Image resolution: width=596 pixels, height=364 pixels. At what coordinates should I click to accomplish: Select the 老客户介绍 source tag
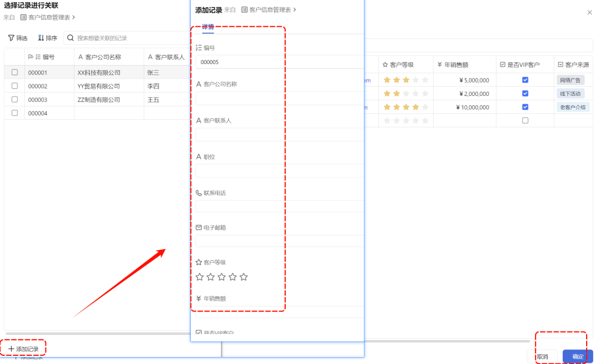[x=573, y=108]
